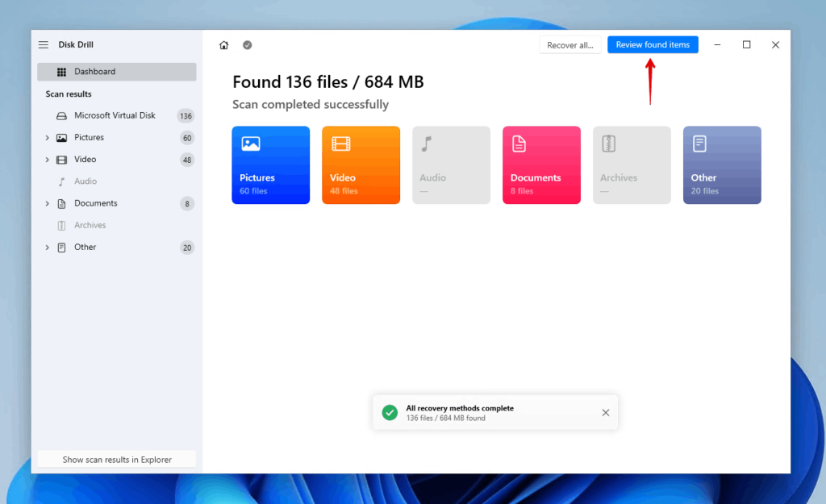This screenshot has width=826, height=504.
Task: Click the Audio music note icon
Action: pos(61,181)
